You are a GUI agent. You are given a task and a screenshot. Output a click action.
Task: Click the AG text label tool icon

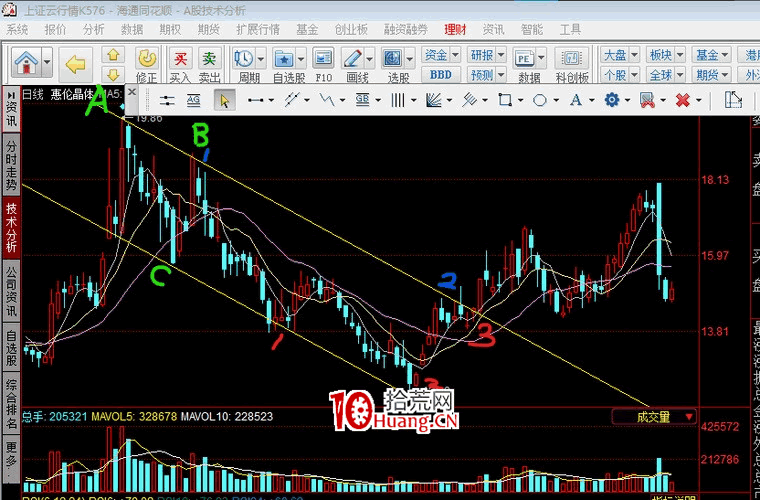point(193,100)
